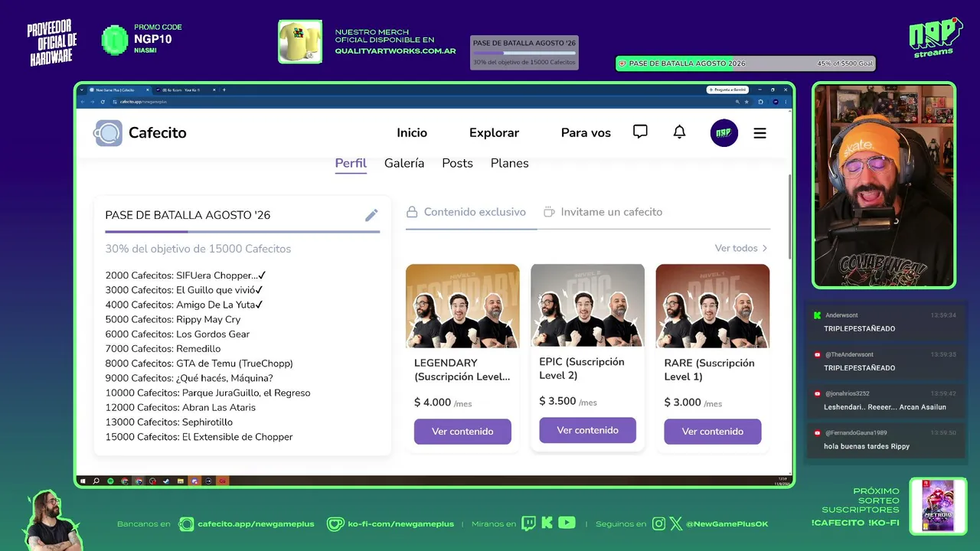Open Explorar in the navigation
The width and height of the screenshot is (980, 551).
pyautogui.click(x=494, y=132)
